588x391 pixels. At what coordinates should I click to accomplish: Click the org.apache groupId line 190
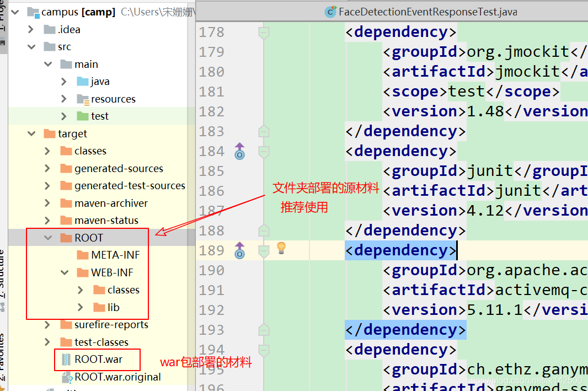[485, 270]
